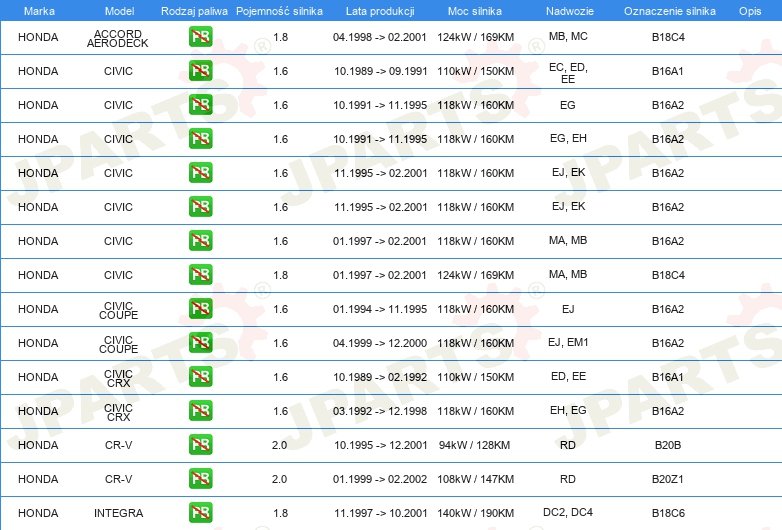782x530 pixels.
Task: Click the fuel icon for CIVIC CRX 10.1989 -> 02.1992
Action: 200,376
